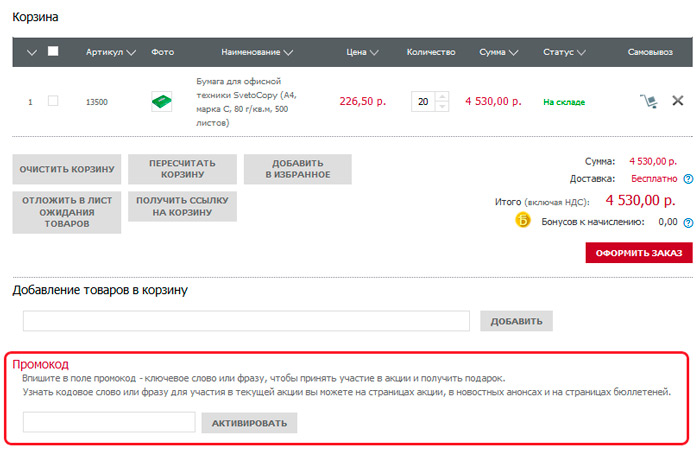Sort by Наименование column
The image size is (700, 451).
click(x=257, y=52)
